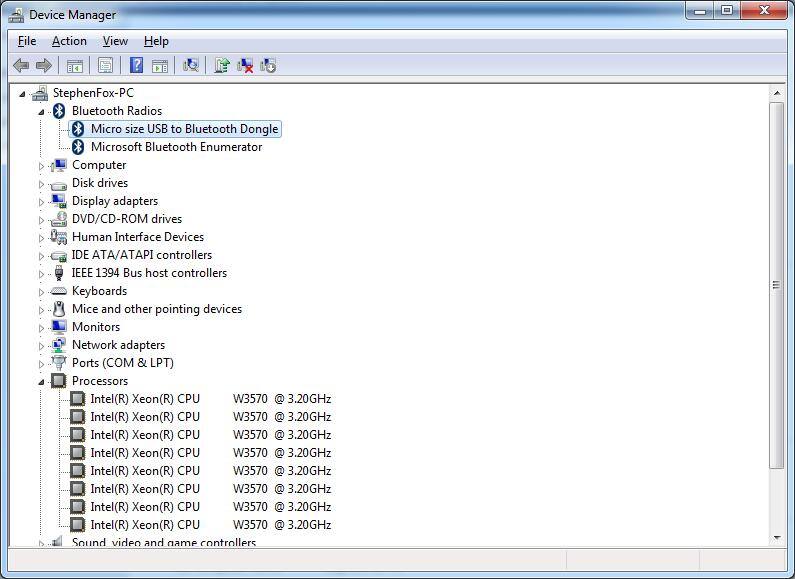Select the StephenFox-PC root node
Viewport: 795px width, 579px height.
93,93
